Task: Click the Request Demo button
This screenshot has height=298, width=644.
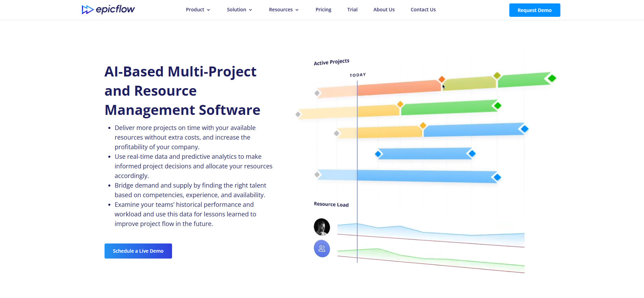Action: click(534, 10)
